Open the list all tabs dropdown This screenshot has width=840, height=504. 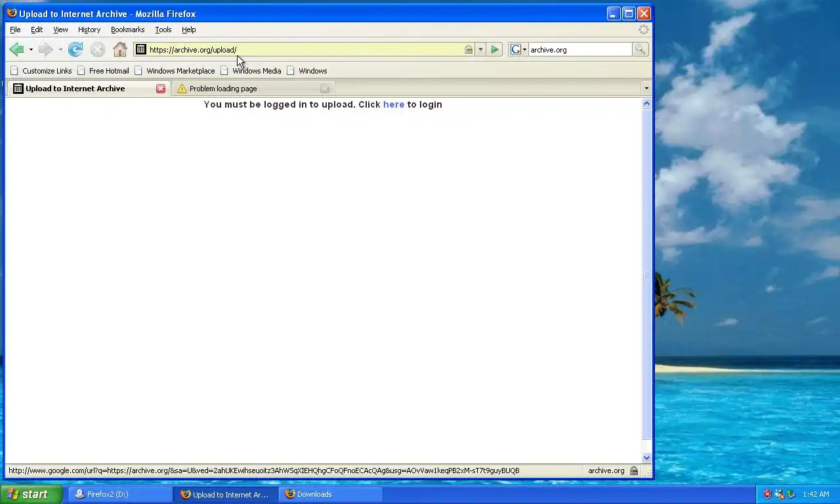click(x=646, y=89)
